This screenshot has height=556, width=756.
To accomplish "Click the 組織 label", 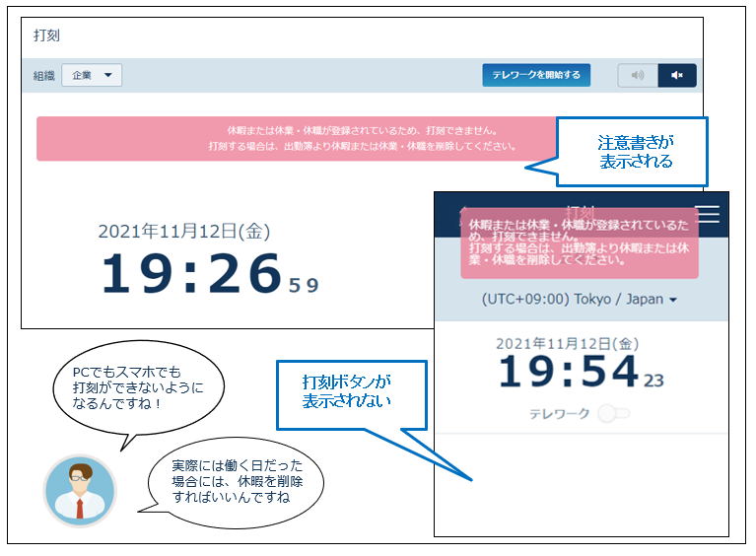I will 44,76.
